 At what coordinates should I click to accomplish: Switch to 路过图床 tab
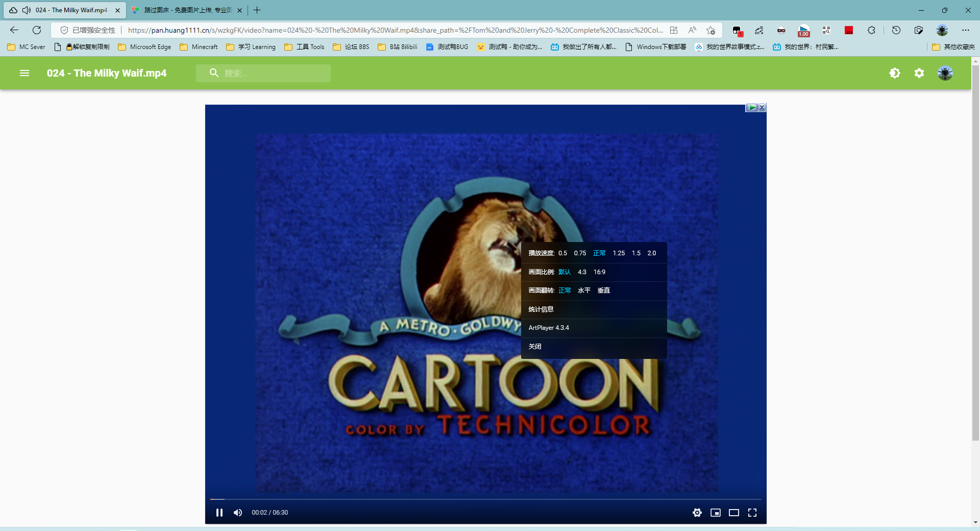pyautogui.click(x=187, y=10)
